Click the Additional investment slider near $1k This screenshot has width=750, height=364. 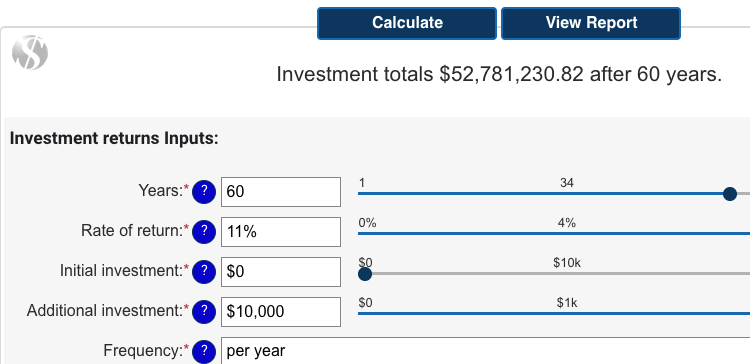coord(566,314)
